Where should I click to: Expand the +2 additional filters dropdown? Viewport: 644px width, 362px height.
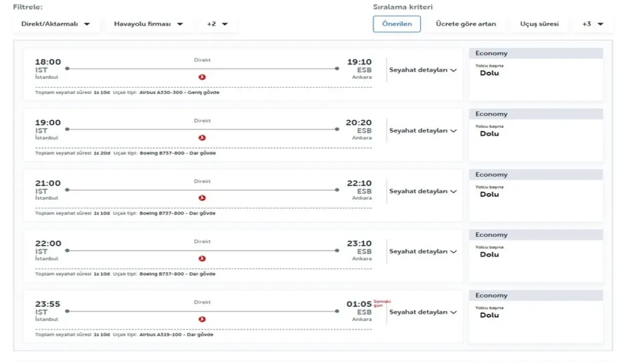click(x=217, y=24)
